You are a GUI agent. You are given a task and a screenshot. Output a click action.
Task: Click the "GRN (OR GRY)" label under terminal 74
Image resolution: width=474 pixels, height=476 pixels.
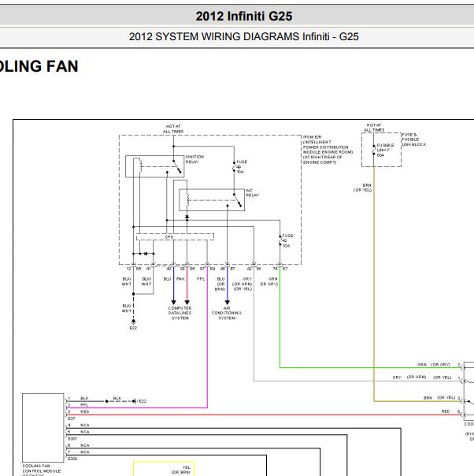[x=269, y=281]
